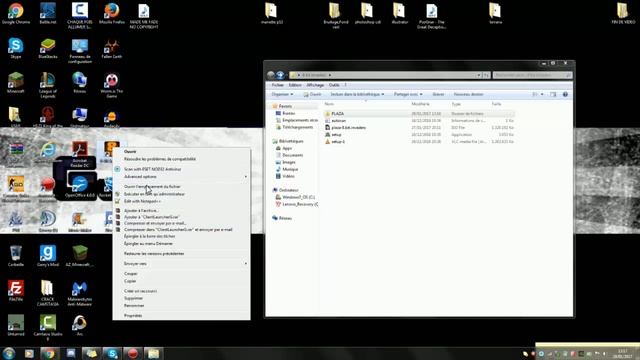
Task: Choose Ouvrir l'emplacement du fichier
Action: (x=152, y=187)
